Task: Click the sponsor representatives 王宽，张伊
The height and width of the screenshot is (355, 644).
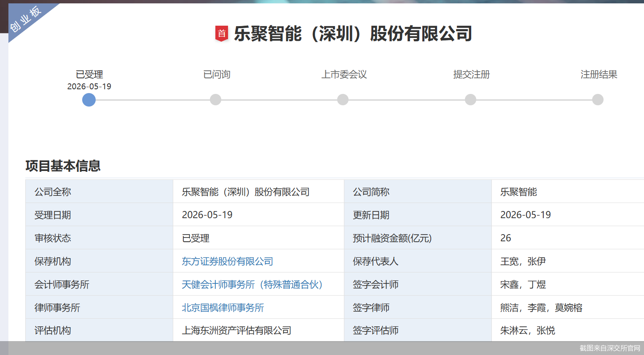Action: click(523, 262)
